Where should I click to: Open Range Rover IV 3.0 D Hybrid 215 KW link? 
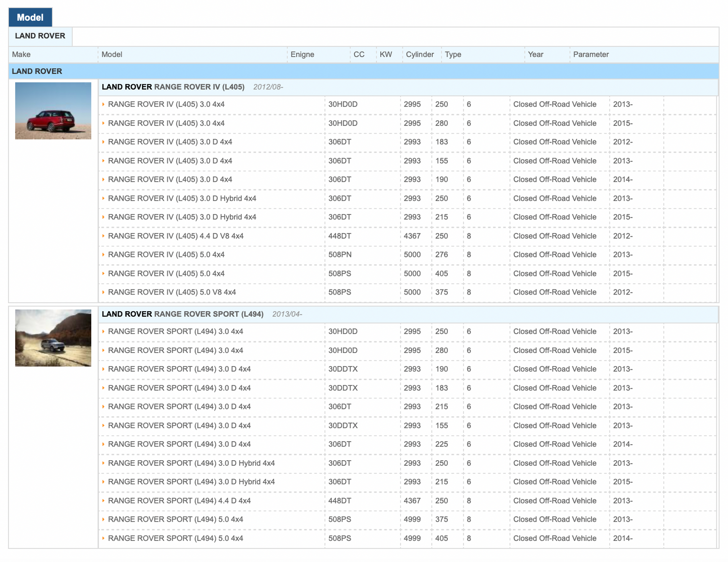(x=182, y=217)
